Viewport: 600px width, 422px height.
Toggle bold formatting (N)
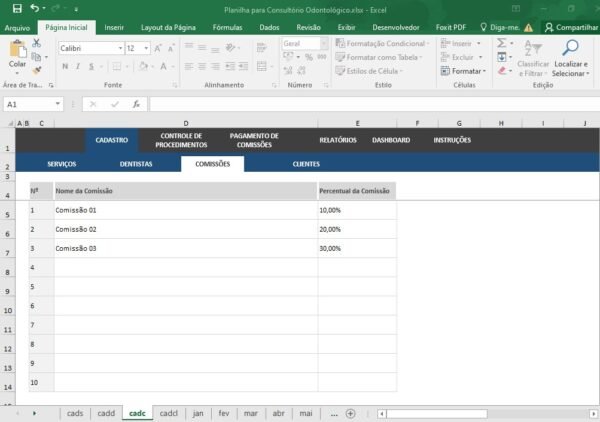pos(65,67)
